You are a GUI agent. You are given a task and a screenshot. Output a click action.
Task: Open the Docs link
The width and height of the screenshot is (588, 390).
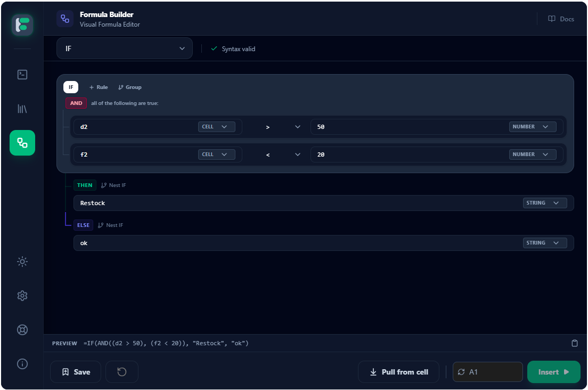coord(561,19)
